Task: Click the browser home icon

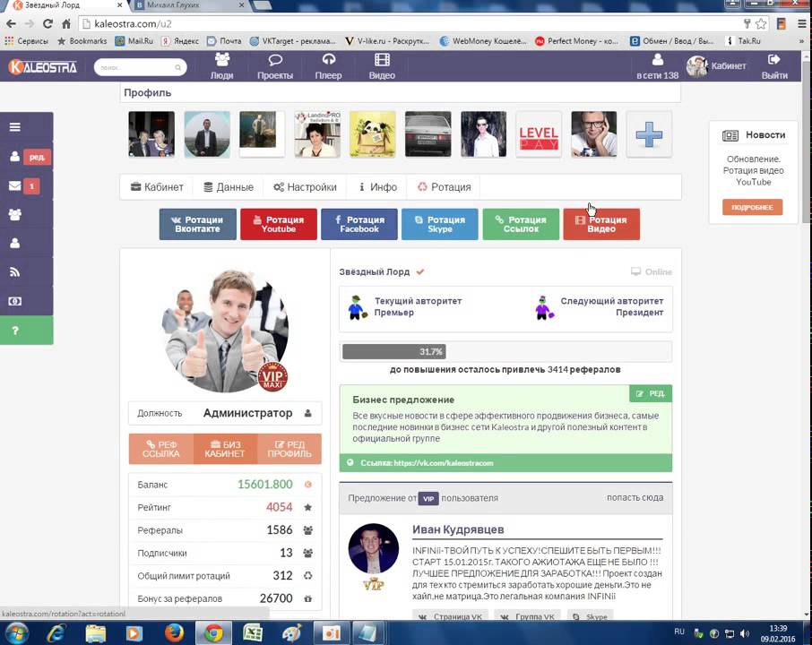Action: coord(66,24)
